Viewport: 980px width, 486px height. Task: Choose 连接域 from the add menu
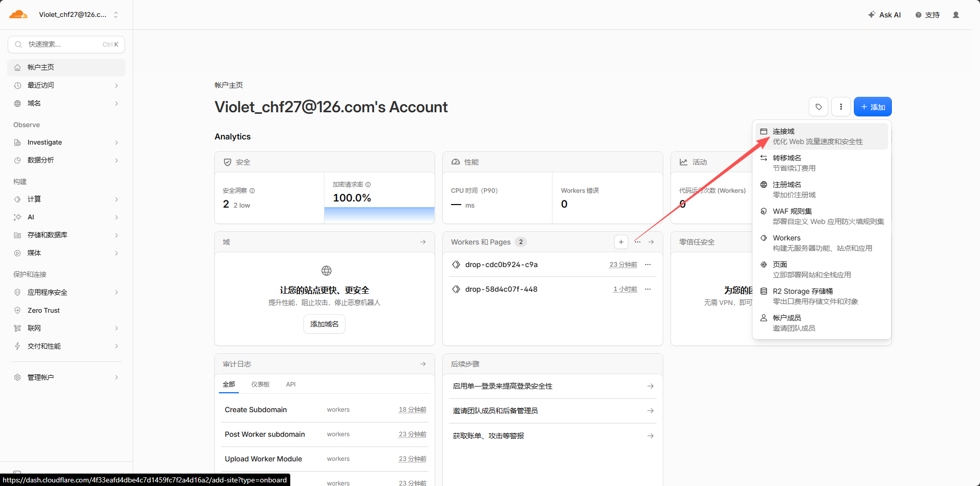[822, 136]
